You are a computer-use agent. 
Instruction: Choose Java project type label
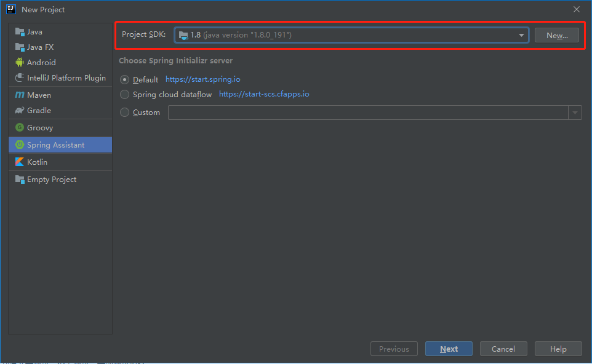[x=34, y=32]
